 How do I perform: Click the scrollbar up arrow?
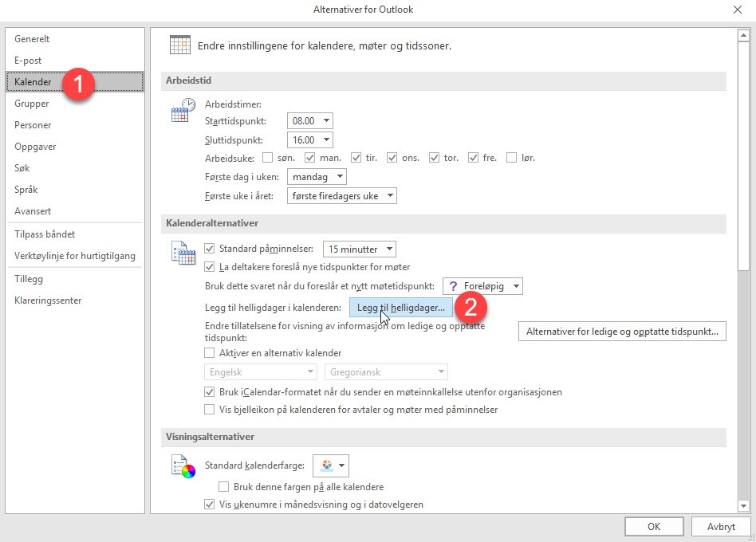point(743,36)
